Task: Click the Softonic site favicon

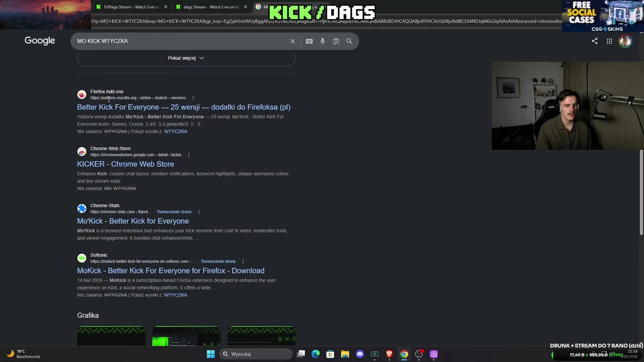Action: [82, 258]
